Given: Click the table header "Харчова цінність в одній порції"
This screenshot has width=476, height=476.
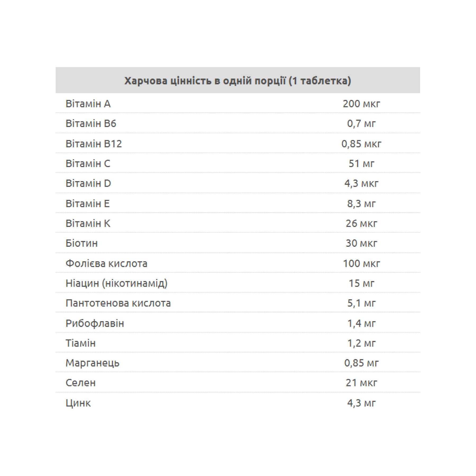Looking at the screenshot, I should coord(237,81).
